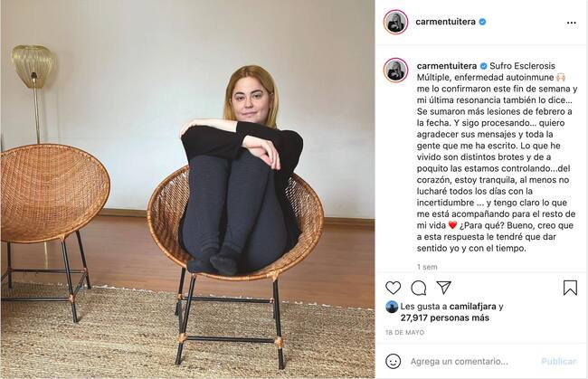This screenshot has height=379, width=588.
Task: Open comments with the speech bubble icon
Action: [x=418, y=288]
